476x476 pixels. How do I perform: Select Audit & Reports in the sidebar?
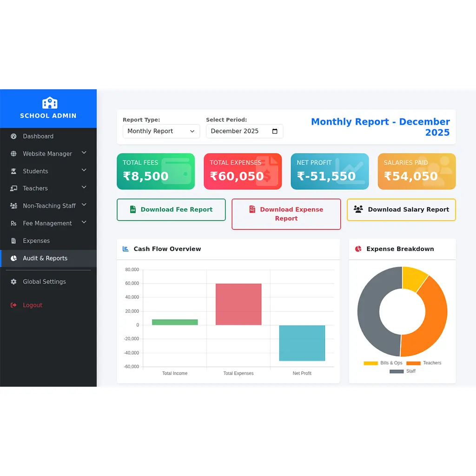click(45, 258)
